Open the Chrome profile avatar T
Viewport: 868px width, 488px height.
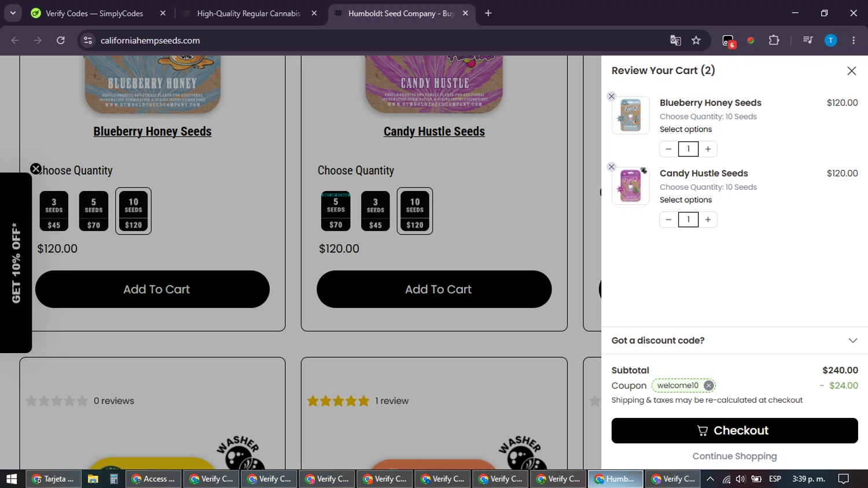coord(830,41)
